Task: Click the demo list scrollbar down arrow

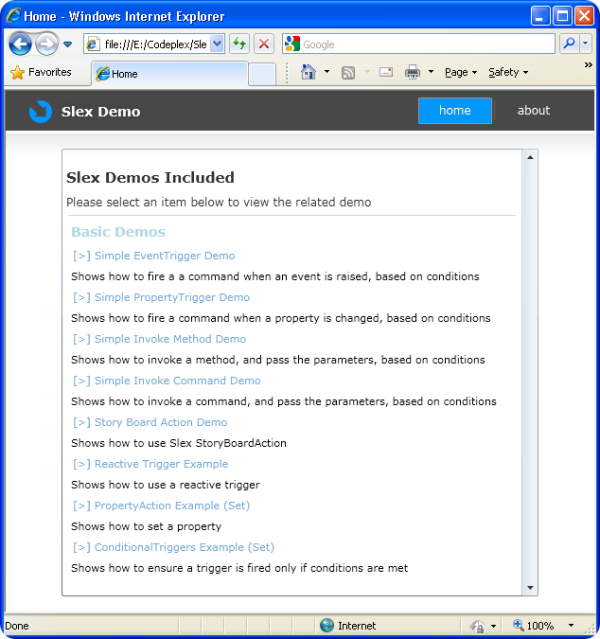Action: point(530,587)
